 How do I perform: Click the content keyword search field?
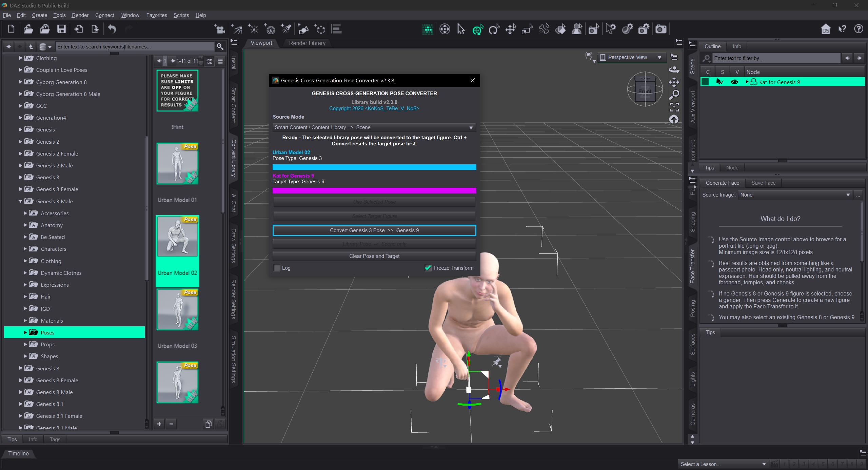(x=135, y=46)
